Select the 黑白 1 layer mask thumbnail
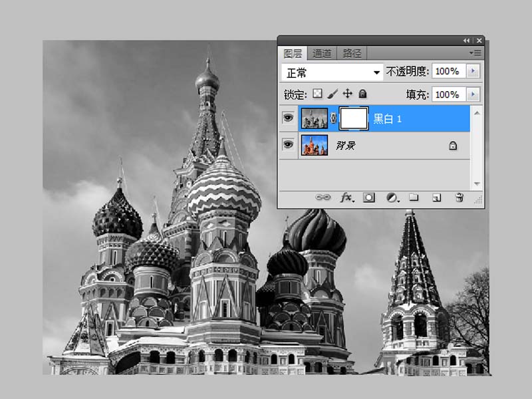Viewport: 532px width, 399px height. tap(354, 119)
